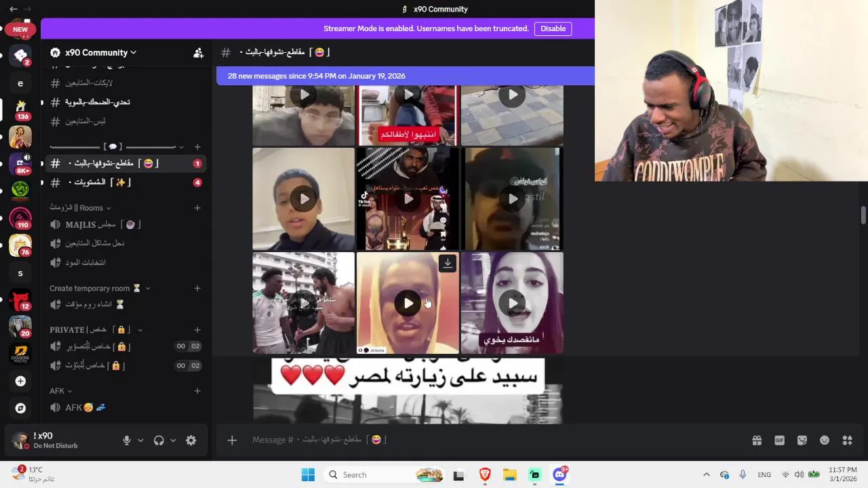Toggle microphone mute in user panel
This screenshot has width=868, height=488.
pos(127,441)
